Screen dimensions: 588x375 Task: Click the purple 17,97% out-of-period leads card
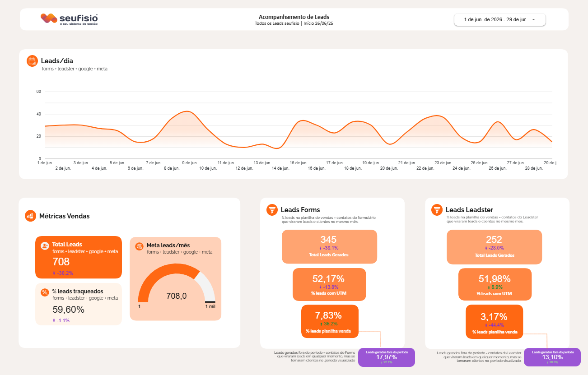click(x=386, y=357)
